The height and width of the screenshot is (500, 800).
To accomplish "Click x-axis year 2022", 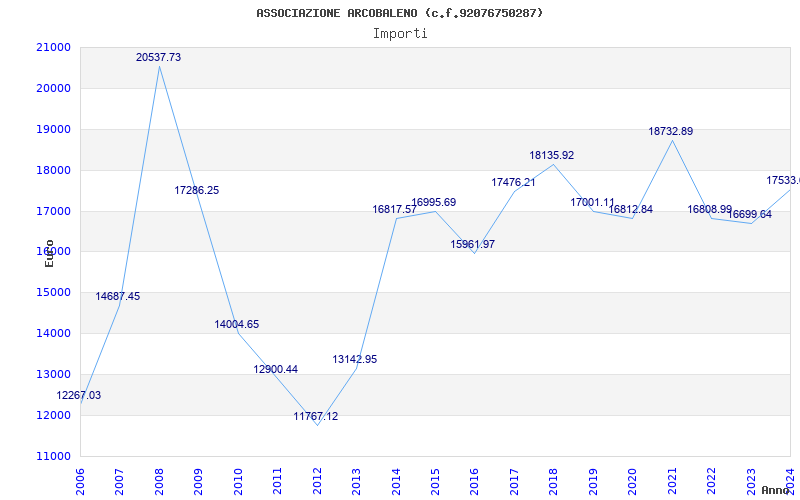I will coord(711,481).
